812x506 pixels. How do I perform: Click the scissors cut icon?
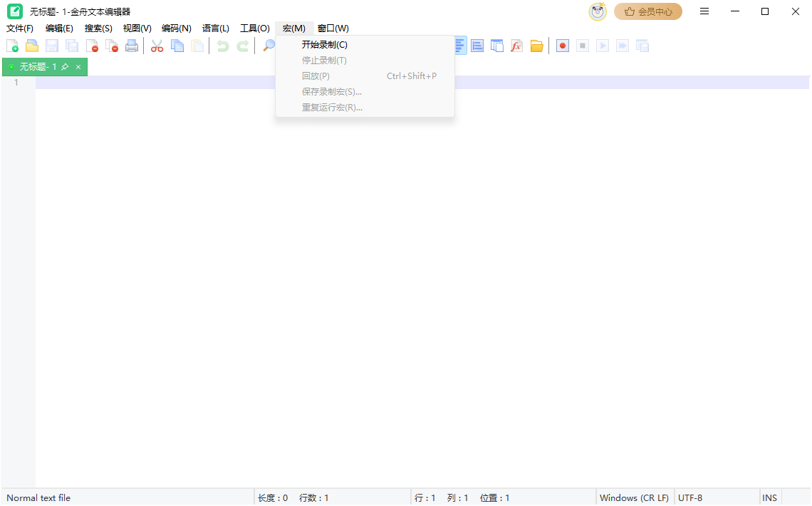click(157, 46)
